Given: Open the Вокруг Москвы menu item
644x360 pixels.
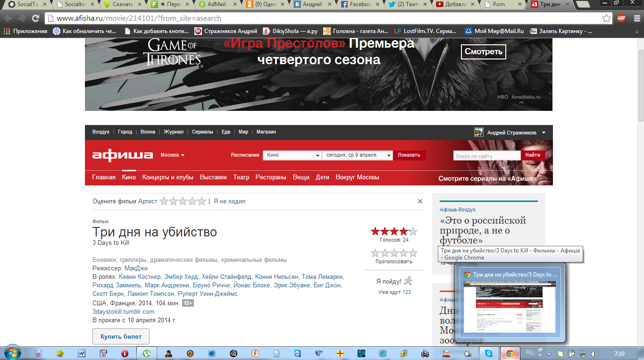Looking at the screenshot, I should click(x=357, y=177).
